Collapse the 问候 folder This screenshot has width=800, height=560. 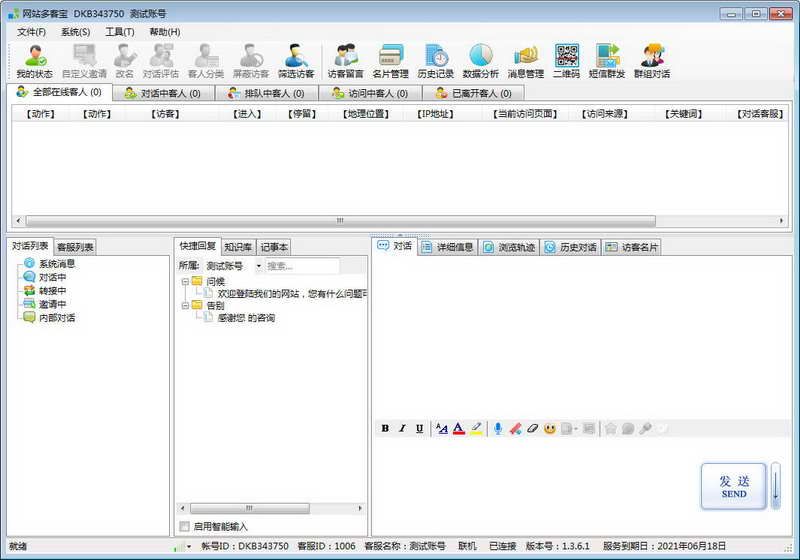click(x=185, y=282)
